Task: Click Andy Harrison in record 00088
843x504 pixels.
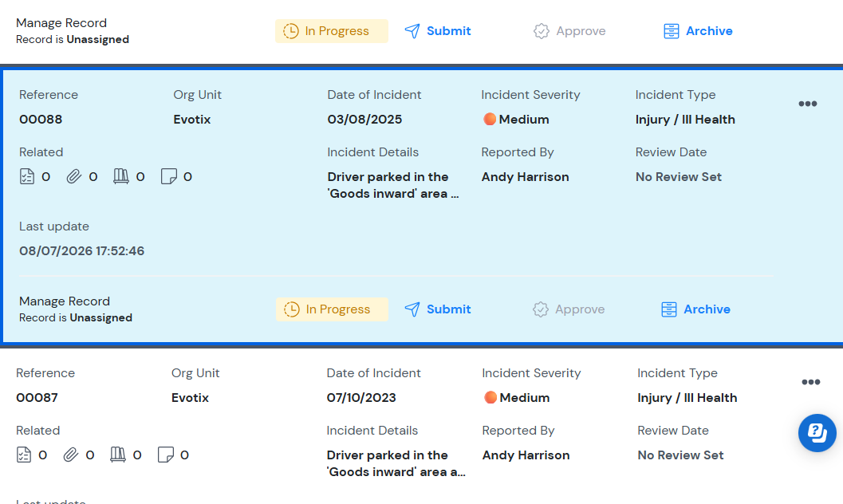Action: coord(526,177)
